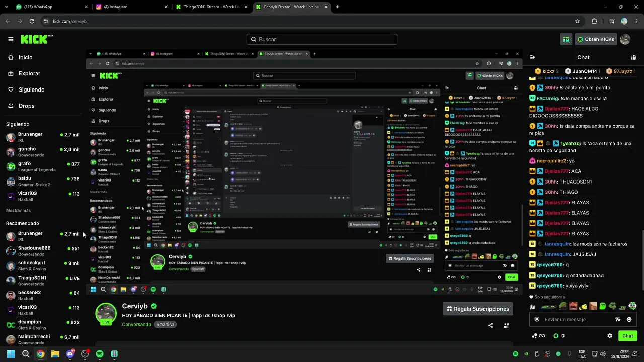Switch to the ThiagoSDN1 Stream tab
Screen dimensions: 644x362
[x=211, y=7]
